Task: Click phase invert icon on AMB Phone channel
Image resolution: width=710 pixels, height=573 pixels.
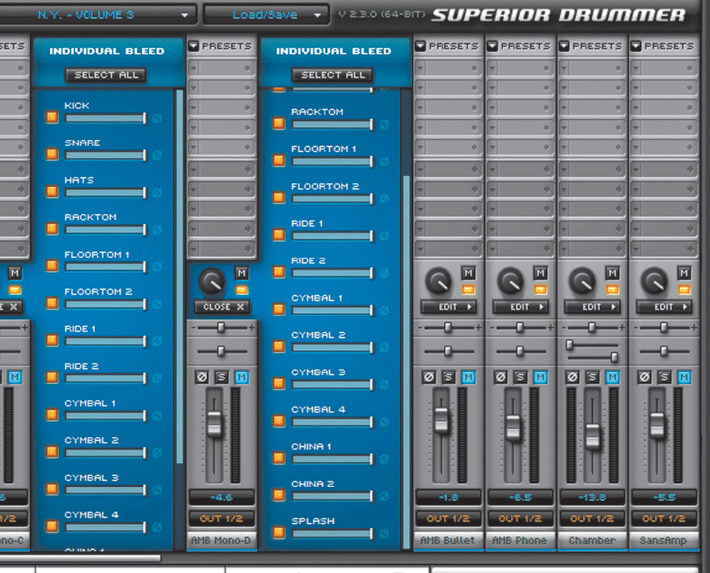Action: (x=500, y=377)
